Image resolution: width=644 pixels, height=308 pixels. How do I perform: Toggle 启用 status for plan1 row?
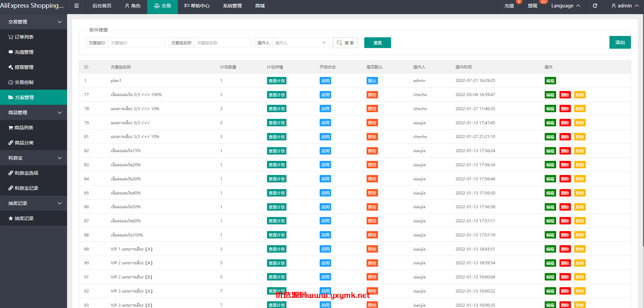325,81
